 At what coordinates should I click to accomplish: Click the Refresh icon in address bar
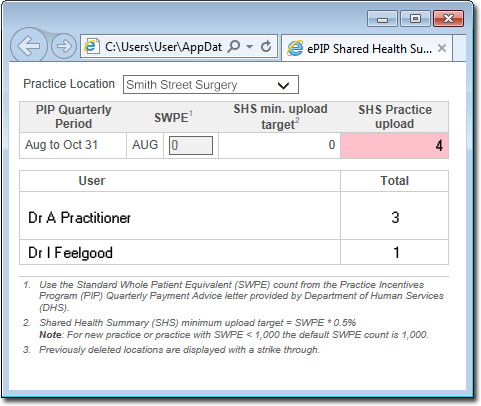point(266,46)
